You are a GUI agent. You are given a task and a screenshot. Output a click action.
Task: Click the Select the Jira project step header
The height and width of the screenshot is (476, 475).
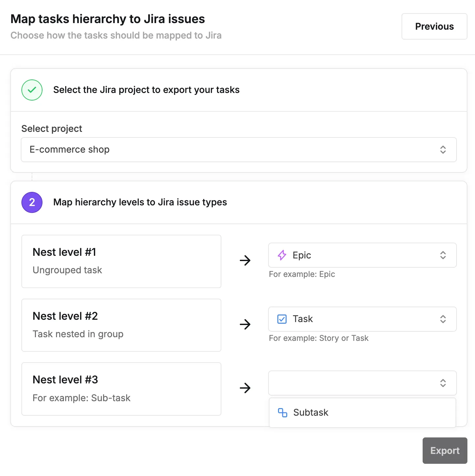146,90
